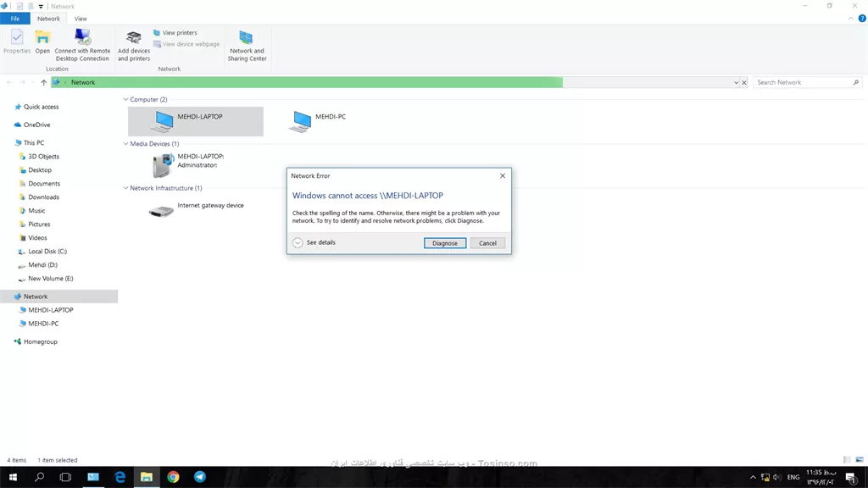Click View printers
This screenshot has width=868, height=488.
(x=175, y=33)
